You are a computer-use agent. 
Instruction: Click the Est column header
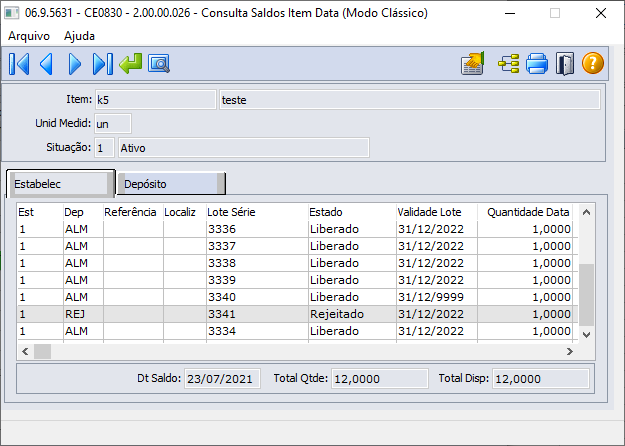coord(40,212)
